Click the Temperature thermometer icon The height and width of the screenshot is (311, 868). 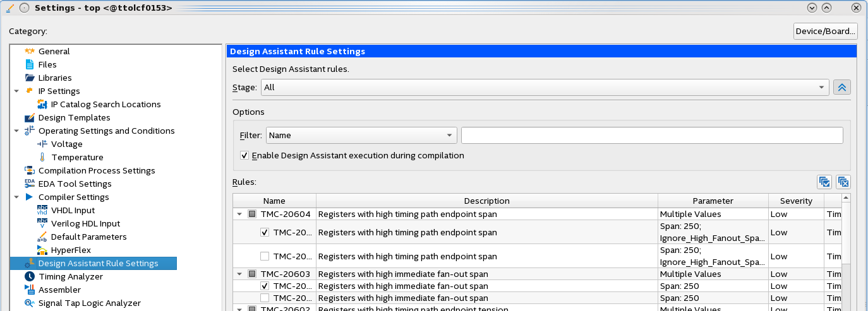click(x=42, y=157)
